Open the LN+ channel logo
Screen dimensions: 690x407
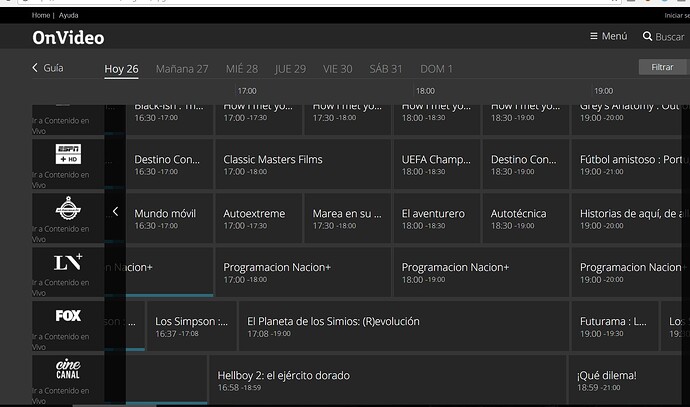click(68, 262)
